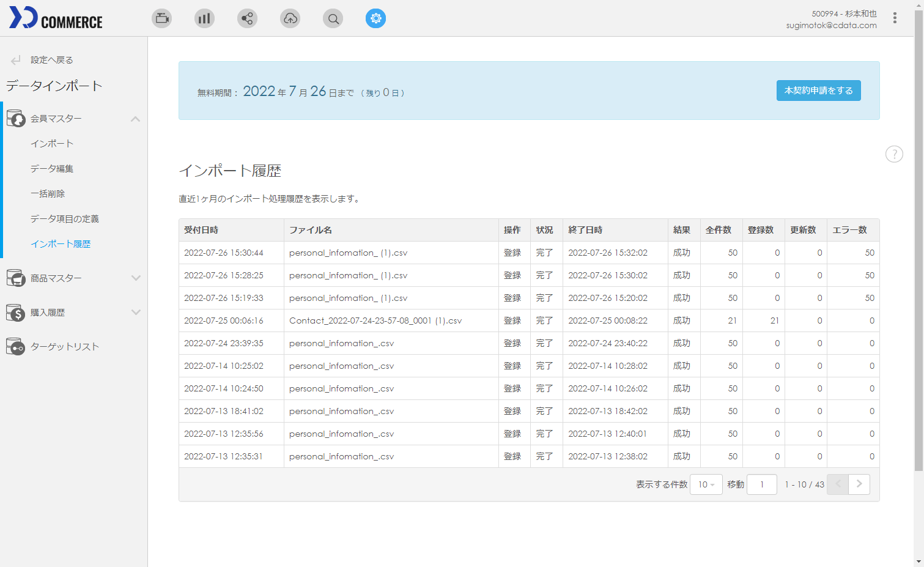Open the cloud upload icon
The width and height of the screenshot is (924, 567).
point(290,18)
